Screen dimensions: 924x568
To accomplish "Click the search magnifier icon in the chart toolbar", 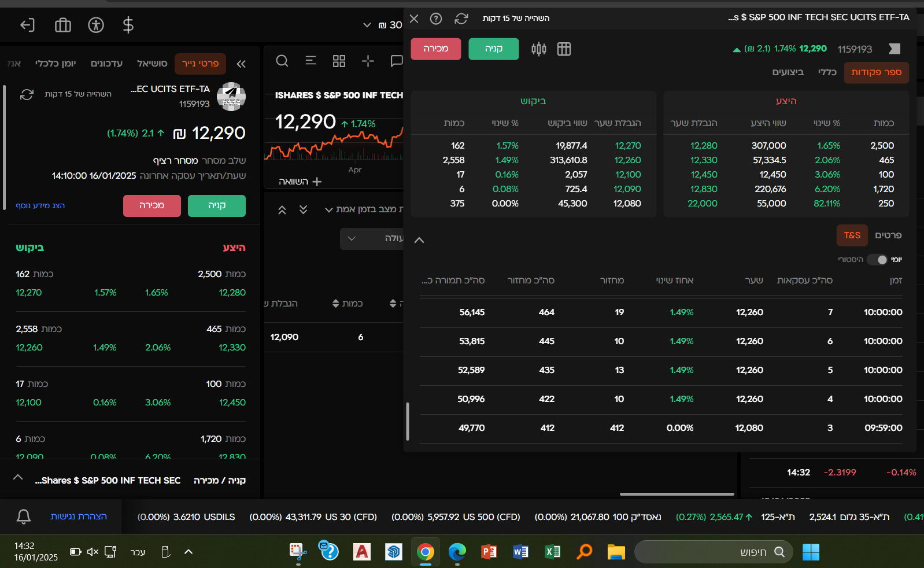I will tap(282, 61).
